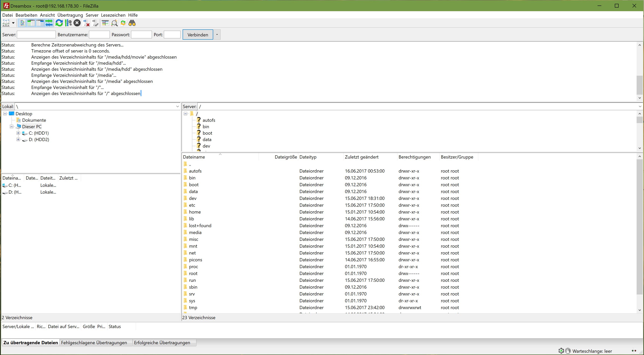This screenshot has width=644, height=355.
Task: Open the Site Manager icon
Action: pyautogui.click(x=6, y=23)
